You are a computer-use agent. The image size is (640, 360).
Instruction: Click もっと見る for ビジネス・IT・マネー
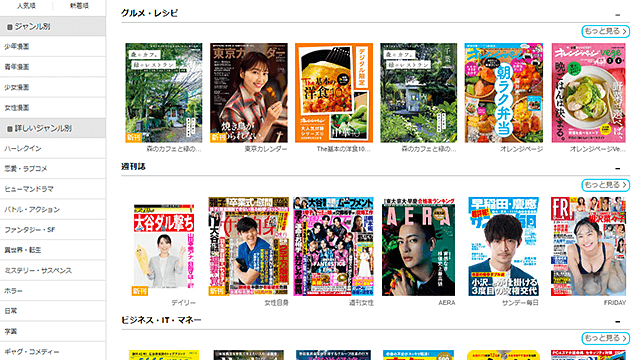(x=605, y=338)
